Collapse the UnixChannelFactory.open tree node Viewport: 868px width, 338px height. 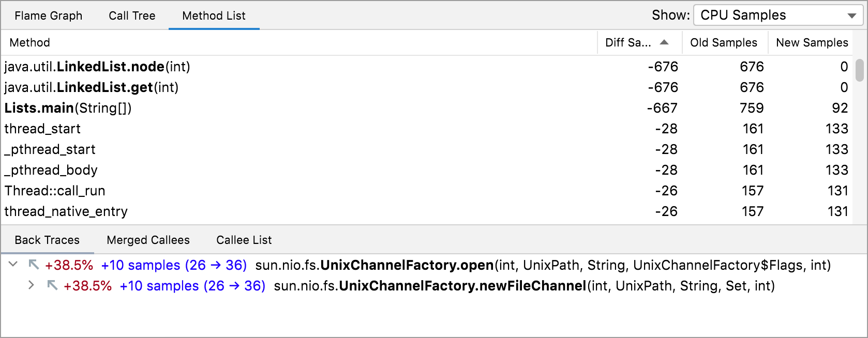(13, 265)
